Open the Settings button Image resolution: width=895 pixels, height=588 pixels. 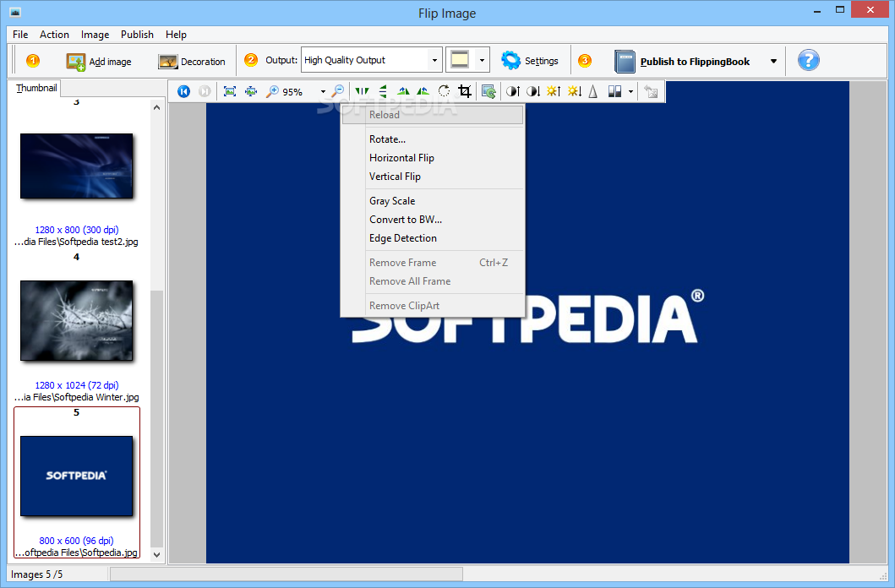[x=530, y=61]
